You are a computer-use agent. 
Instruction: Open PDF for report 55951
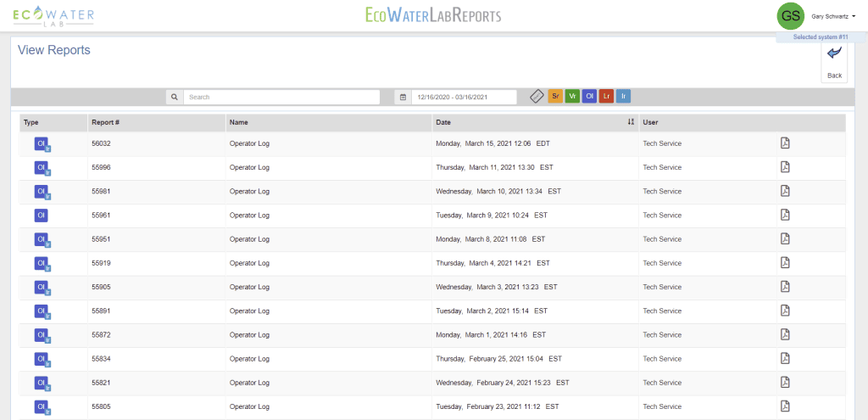[x=785, y=238]
